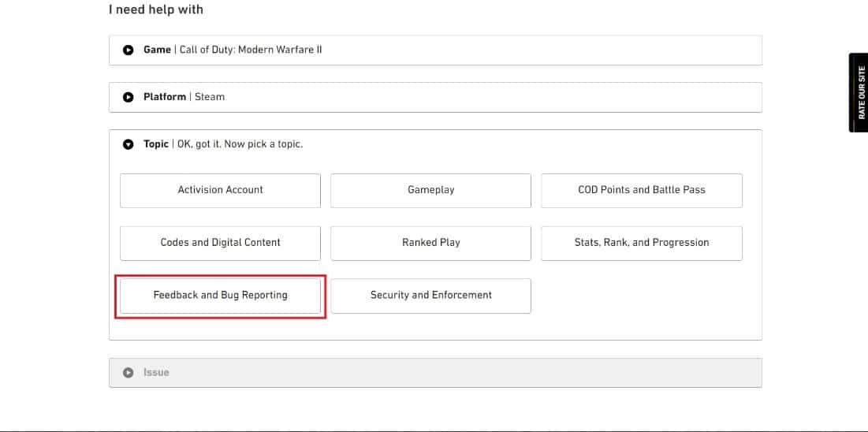This screenshot has height=432, width=868.
Task: Choose the Activision Account topic
Action: click(x=220, y=191)
